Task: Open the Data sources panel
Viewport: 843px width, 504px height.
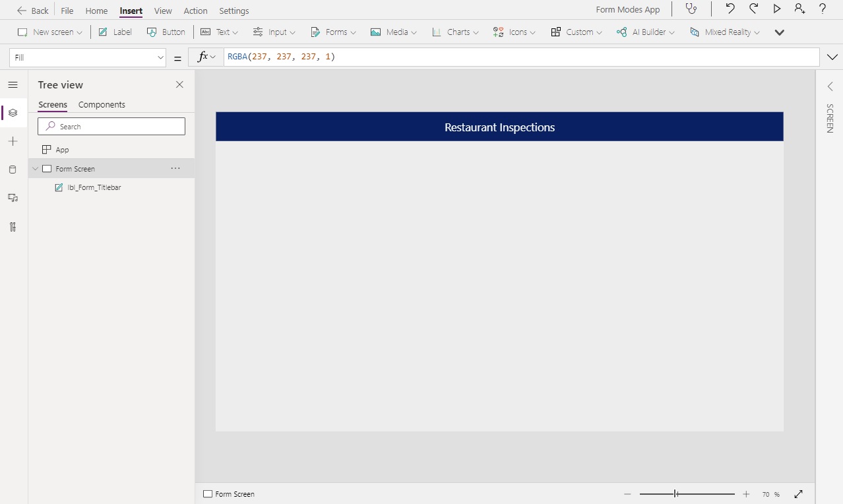Action: tap(13, 170)
